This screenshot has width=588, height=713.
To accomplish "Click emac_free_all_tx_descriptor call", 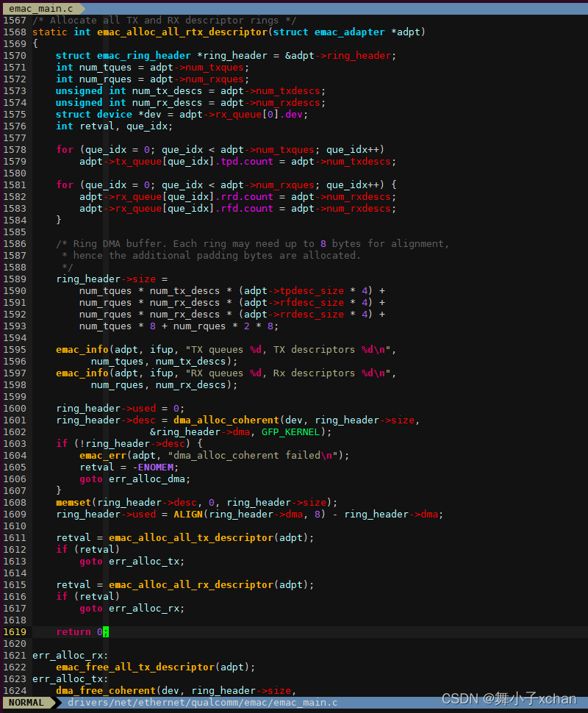I will tap(135, 667).
